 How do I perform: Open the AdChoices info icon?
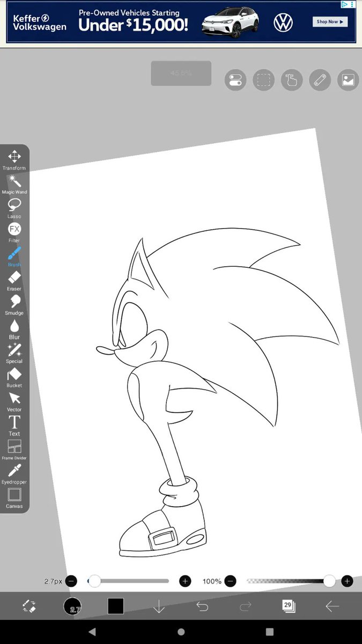tap(345, 4)
